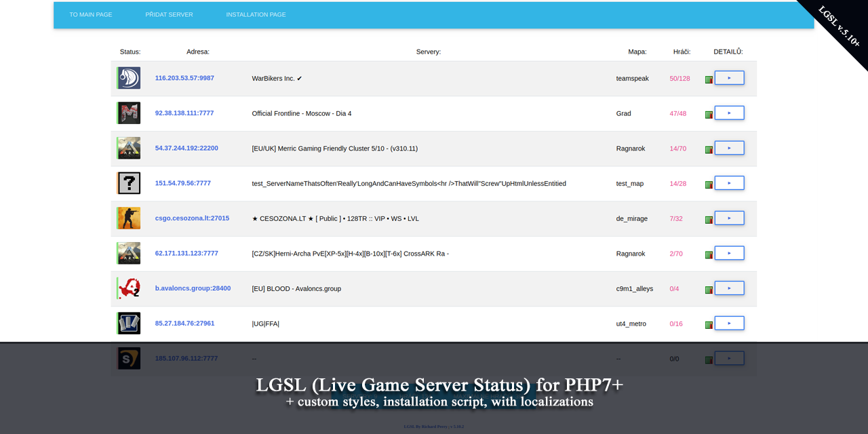The image size is (868, 434).
Task: Click the Adresa: column header
Action: 198,52
